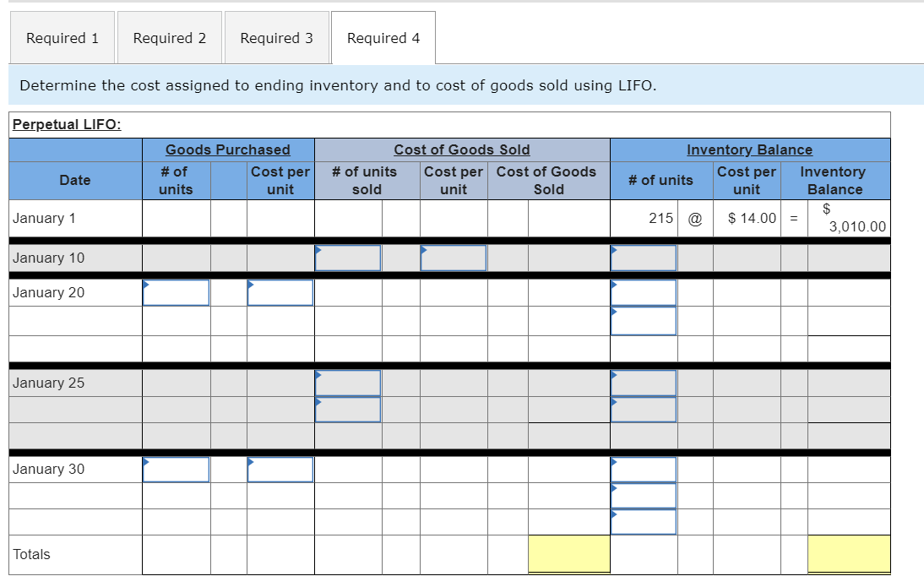Screen dimensions: 924x587
Task: Click the yellow Totals inventory balance cell
Action: [850, 554]
